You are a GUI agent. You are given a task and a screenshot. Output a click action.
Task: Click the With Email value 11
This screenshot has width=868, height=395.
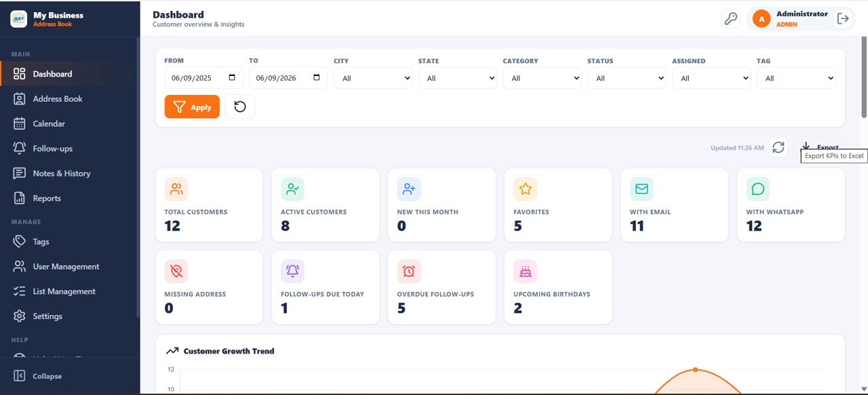coord(637,226)
